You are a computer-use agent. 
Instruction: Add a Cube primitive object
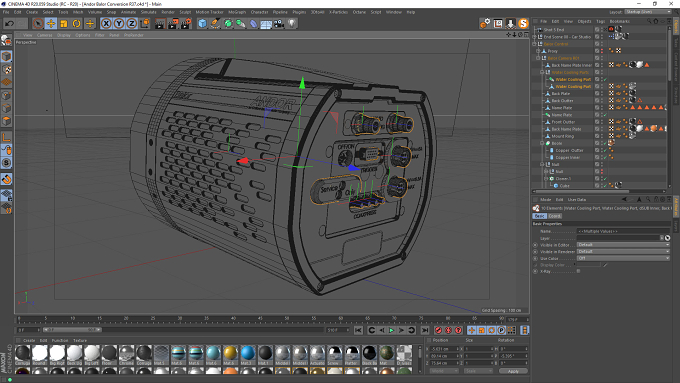tap(202, 23)
